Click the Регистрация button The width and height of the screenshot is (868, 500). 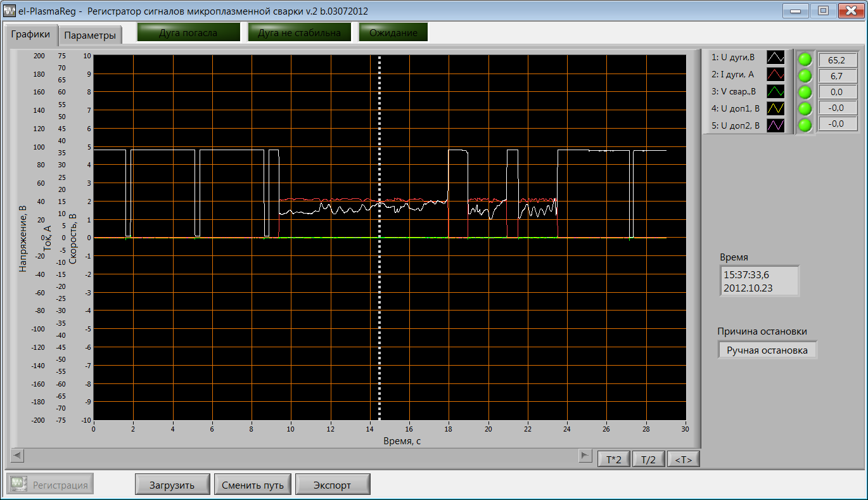(50, 485)
